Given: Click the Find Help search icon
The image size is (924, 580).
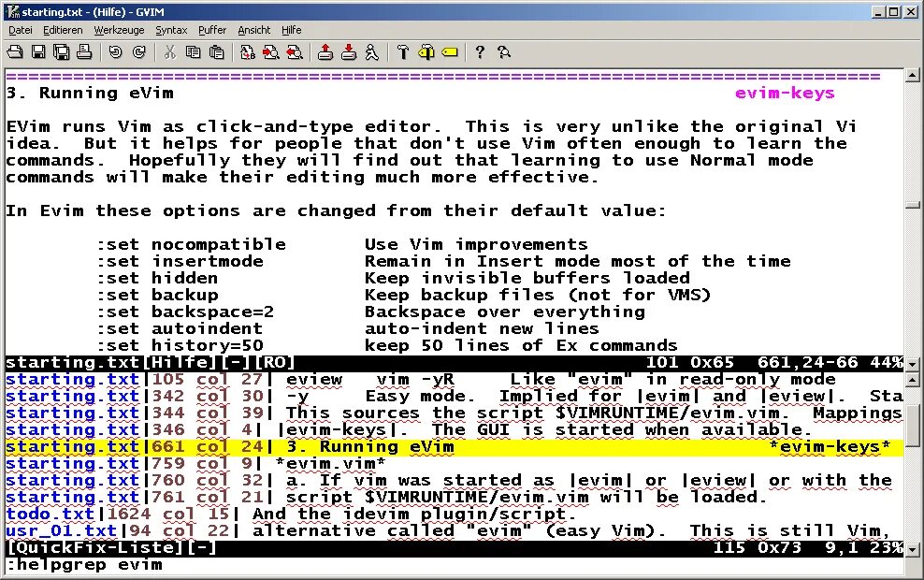Looking at the screenshot, I should tap(504, 52).
